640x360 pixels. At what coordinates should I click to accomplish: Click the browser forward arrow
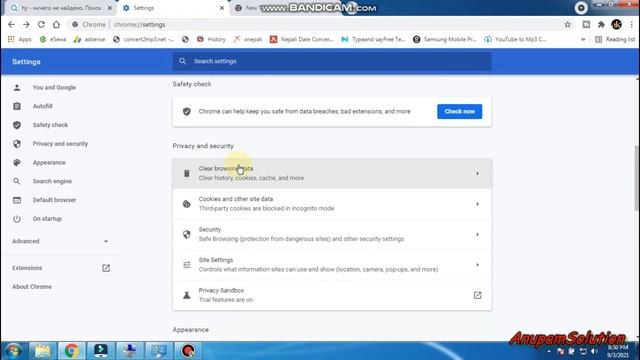[26, 24]
